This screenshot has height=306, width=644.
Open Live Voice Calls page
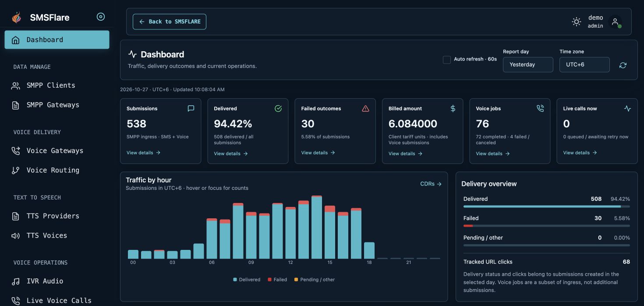pos(57,300)
